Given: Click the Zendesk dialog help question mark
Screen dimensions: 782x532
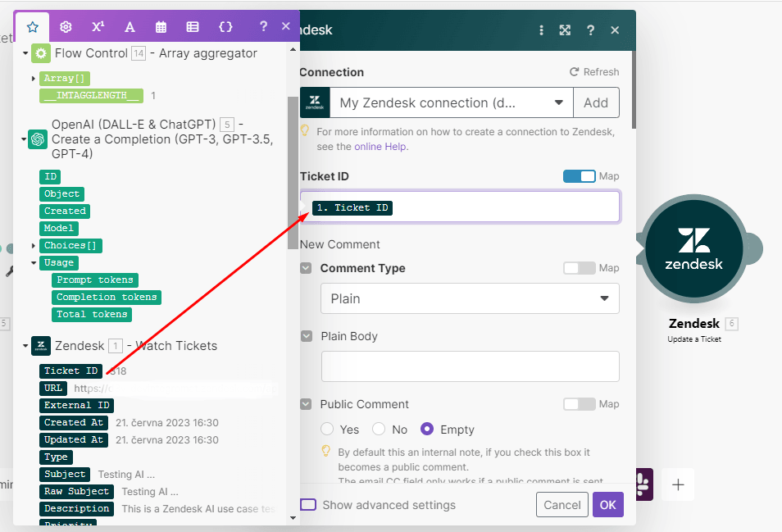Looking at the screenshot, I should click(590, 30).
